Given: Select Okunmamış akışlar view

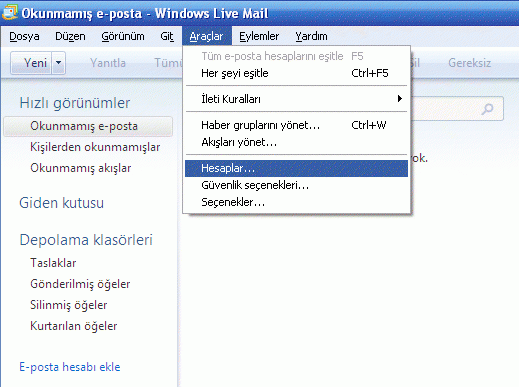Looking at the screenshot, I should (x=80, y=168).
